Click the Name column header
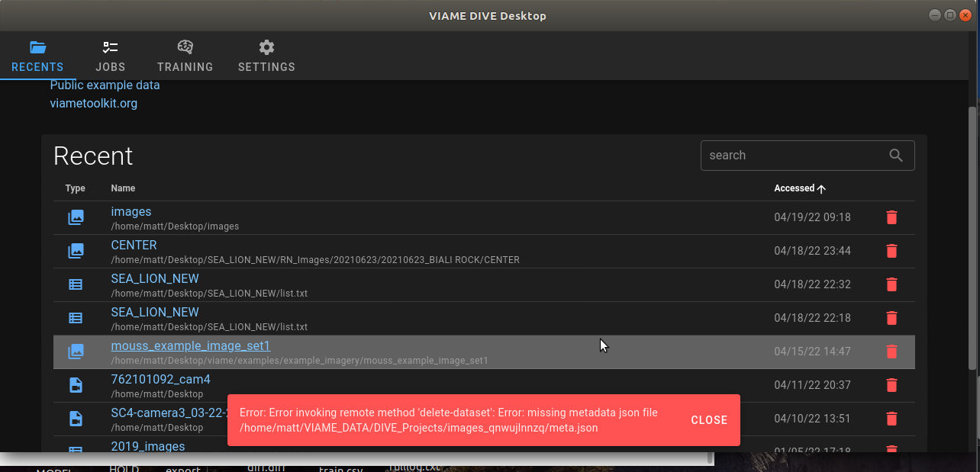 [x=123, y=188]
